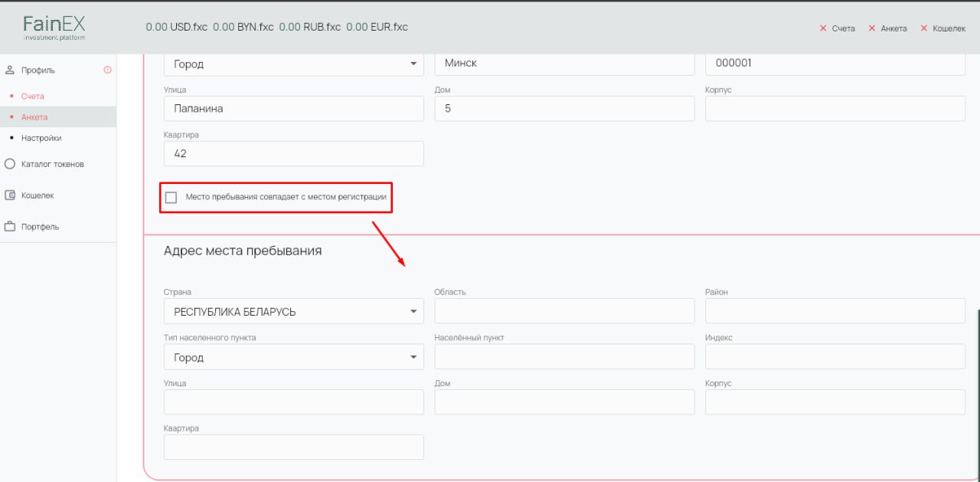
Task: Open the top Город settlement type dropdown
Action: point(294,64)
